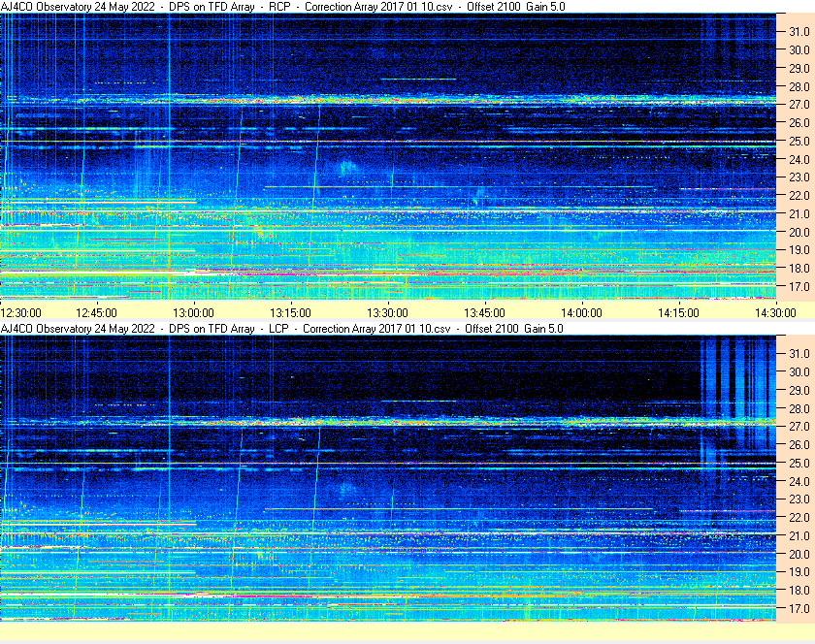Click the 25.0 frequency label on LCP chart
815x644 pixels.
[x=799, y=464]
